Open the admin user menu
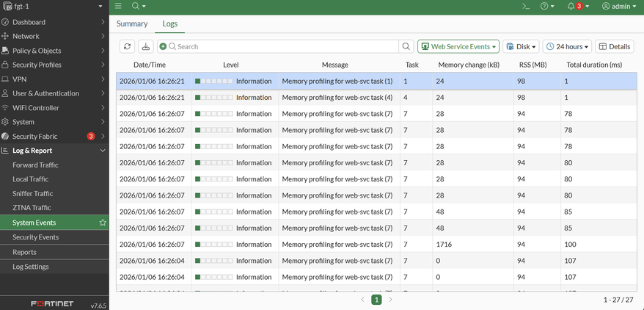This screenshot has width=644, height=310. click(619, 7)
